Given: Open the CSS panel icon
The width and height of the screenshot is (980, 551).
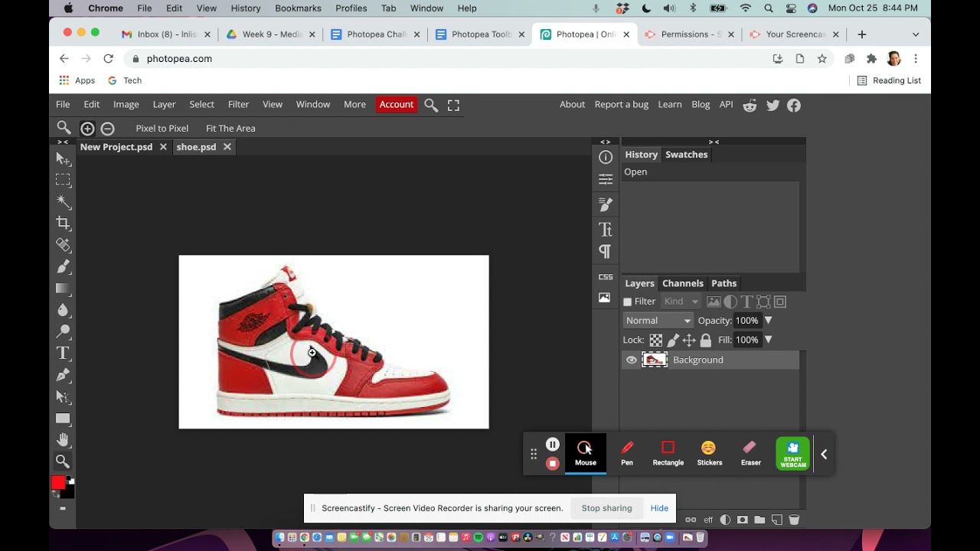Looking at the screenshot, I should [606, 276].
